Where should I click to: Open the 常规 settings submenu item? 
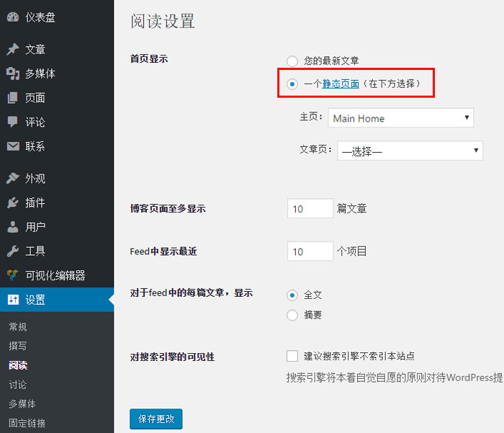(x=18, y=327)
